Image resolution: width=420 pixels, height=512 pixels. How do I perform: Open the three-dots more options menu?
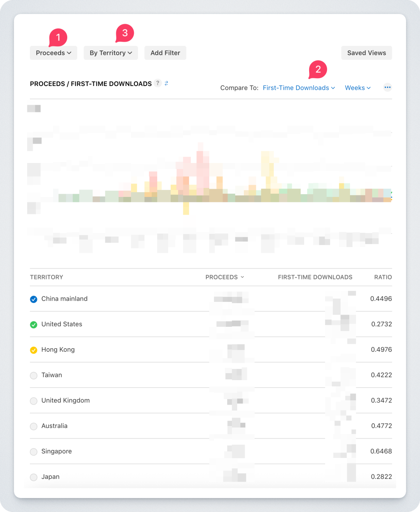coord(387,87)
